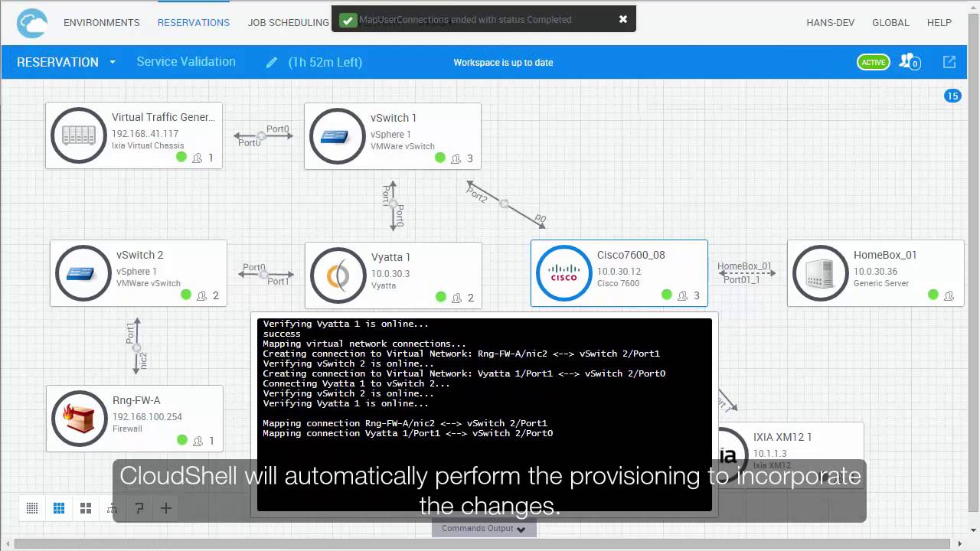Viewport: 980px width, 551px height.
Task: Select the IXIA XM12 1 title text
Action: point(782,437)
